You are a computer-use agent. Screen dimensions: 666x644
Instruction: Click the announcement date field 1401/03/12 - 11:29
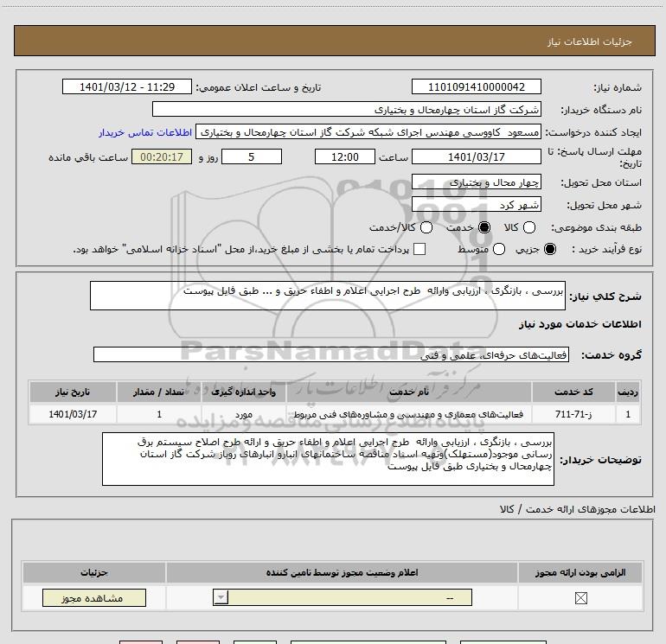pyautogui.click(x=127, y=86)
